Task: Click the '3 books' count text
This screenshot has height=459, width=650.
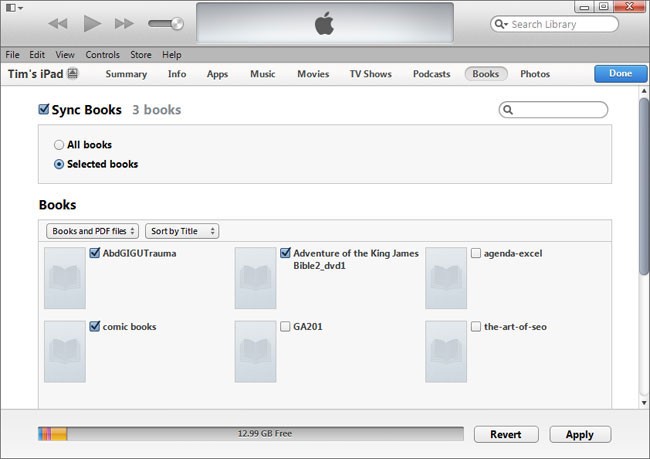Action: point(157,110)
